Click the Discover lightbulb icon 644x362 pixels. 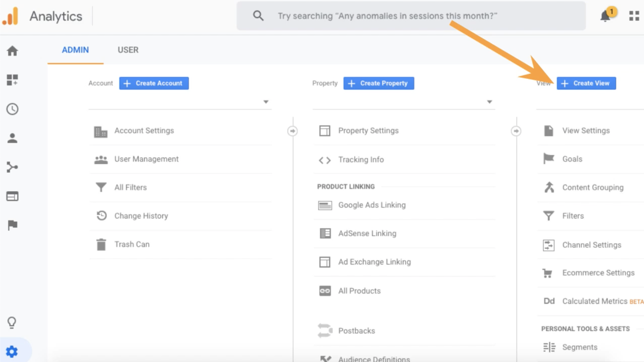(x=12, y=322)
